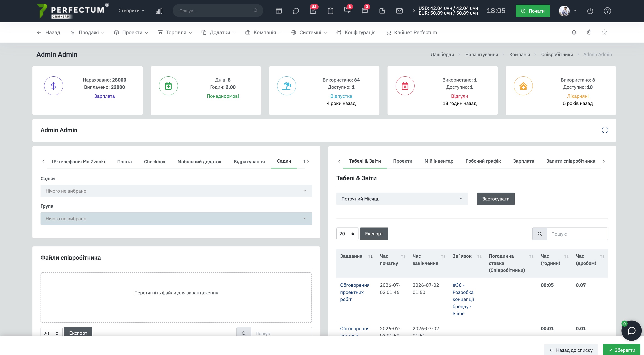Open the Створити dropdown
Image resolution: width=644 pixels, height=355 pixels.
point(131,11)
